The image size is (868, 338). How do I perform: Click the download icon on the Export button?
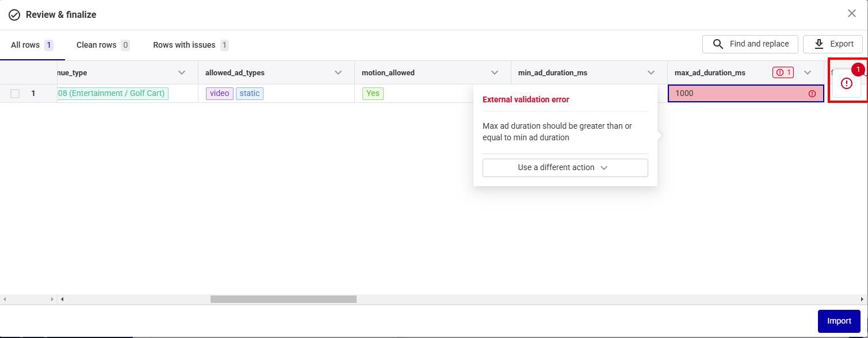[x=819, y=44]
